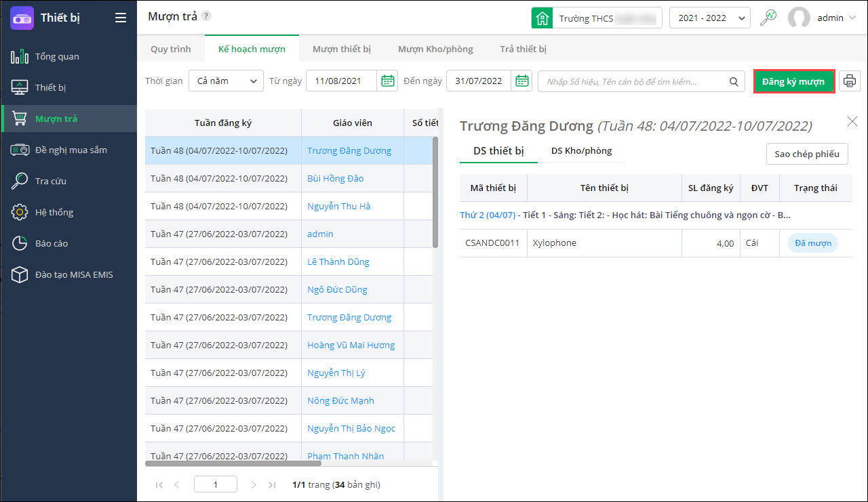Click the vertical scrollbar of the list
Image resolution: width=868 pixels, height=502 pixels.
[435, 192]
